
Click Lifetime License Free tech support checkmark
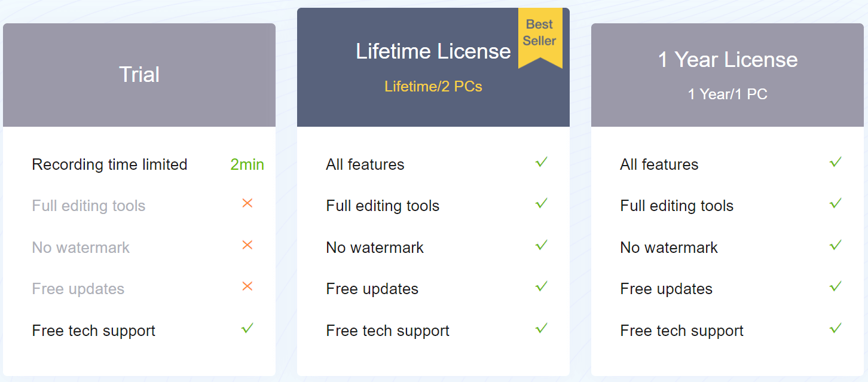click(542, 328)
